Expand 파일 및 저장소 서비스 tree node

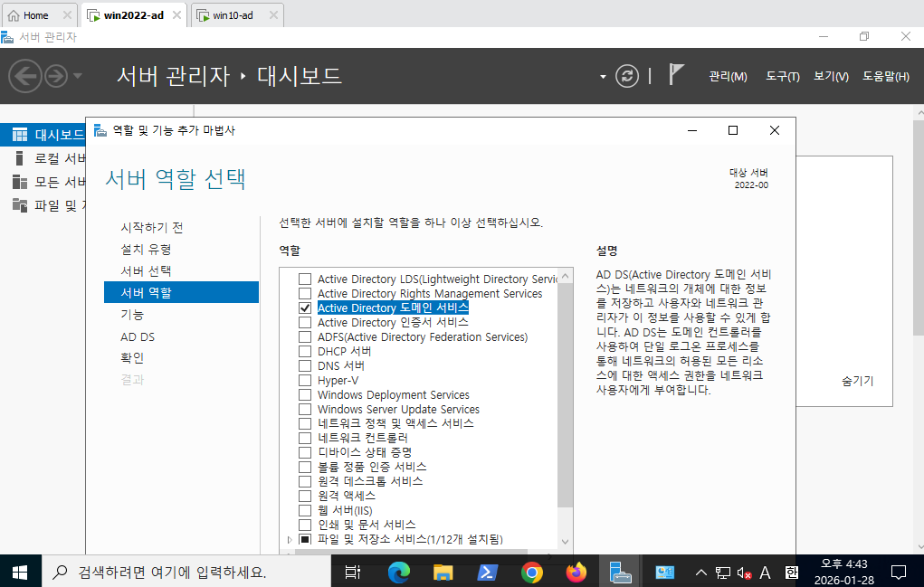pyautogui.click(x=290, y=539)
